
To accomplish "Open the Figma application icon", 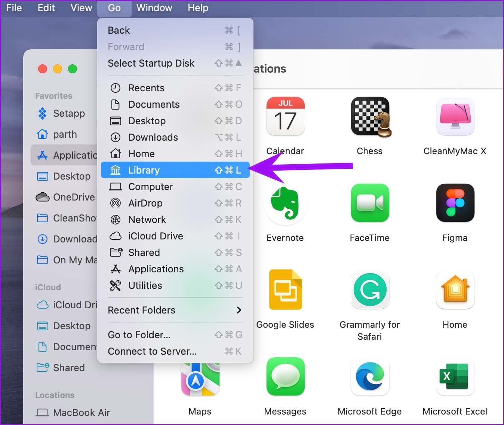I will (455, 203).
